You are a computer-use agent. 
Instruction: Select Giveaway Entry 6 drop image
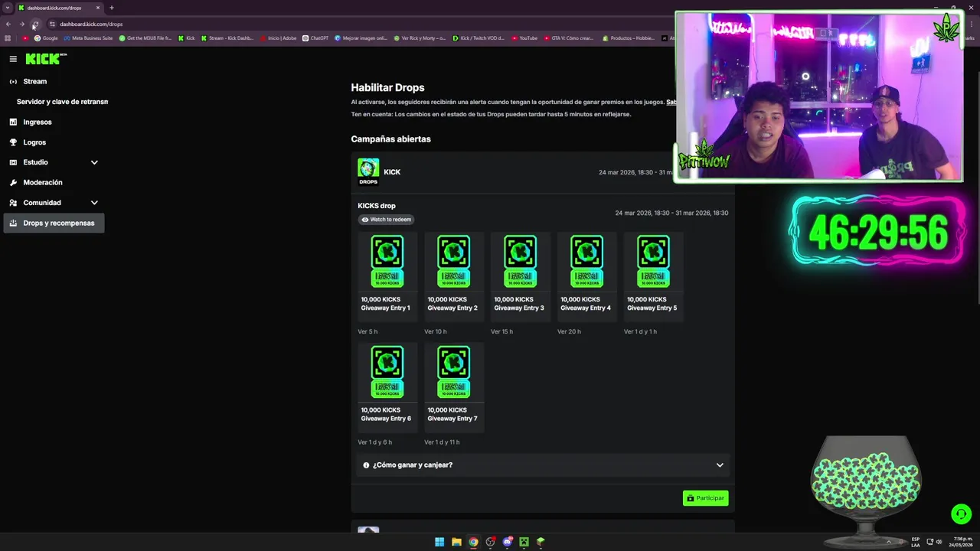(x=387, y=372)
